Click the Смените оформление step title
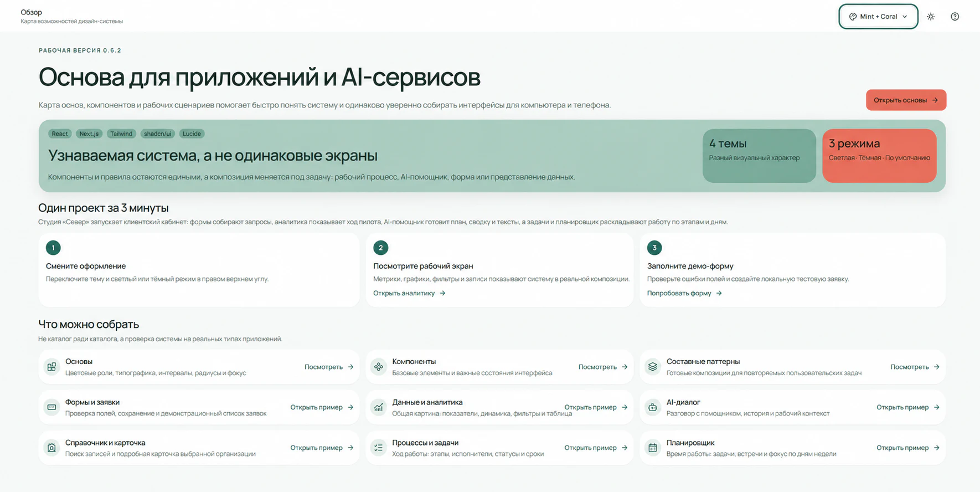The width and height of the screenshot is (980, 492). point(86,266)
